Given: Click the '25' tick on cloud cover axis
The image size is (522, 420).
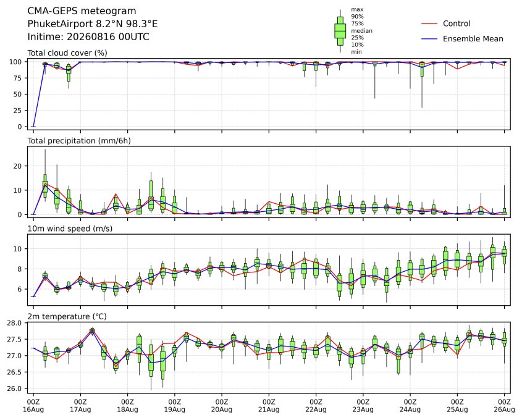Looking at the screenshot, I should [19, 111].
